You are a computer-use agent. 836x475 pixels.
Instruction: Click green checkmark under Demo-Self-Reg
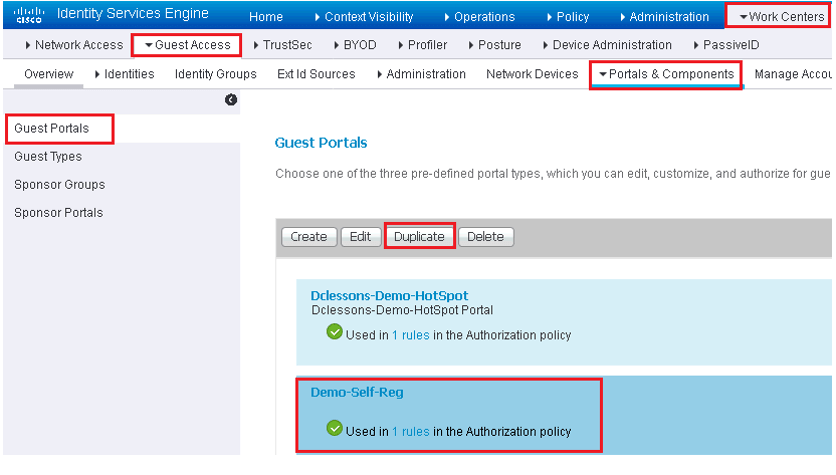(x=334, y=428)
